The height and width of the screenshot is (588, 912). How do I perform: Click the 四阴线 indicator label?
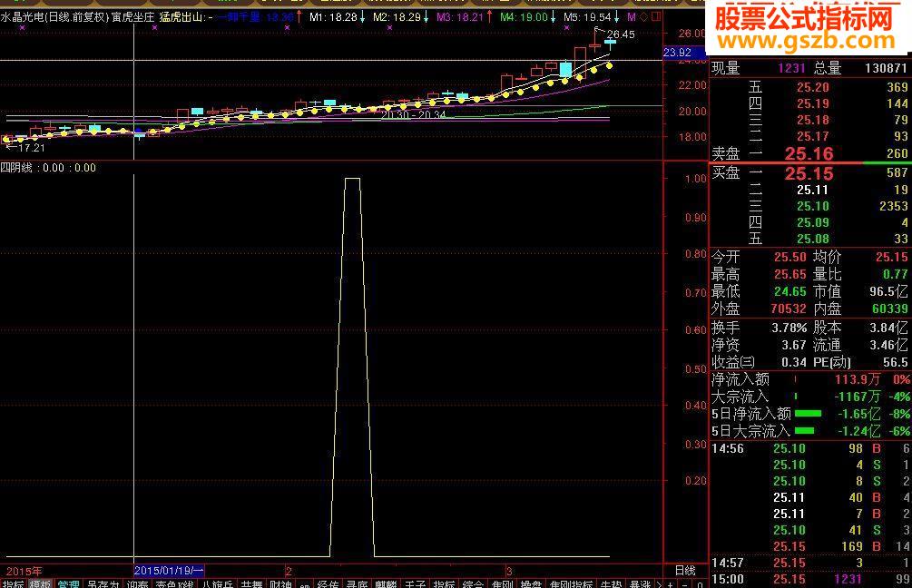[15, 168]
